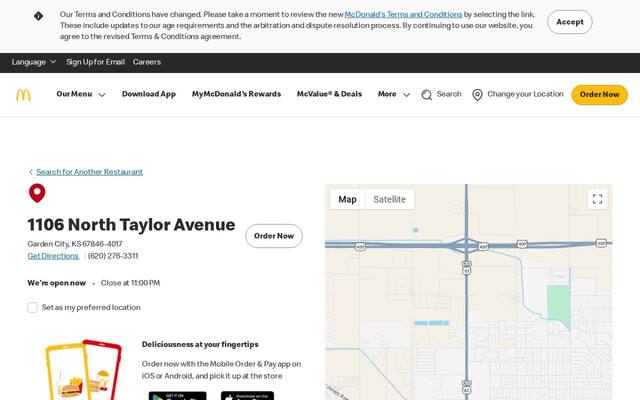Open MyMcDonald's Rewards page

click(236, 94)
